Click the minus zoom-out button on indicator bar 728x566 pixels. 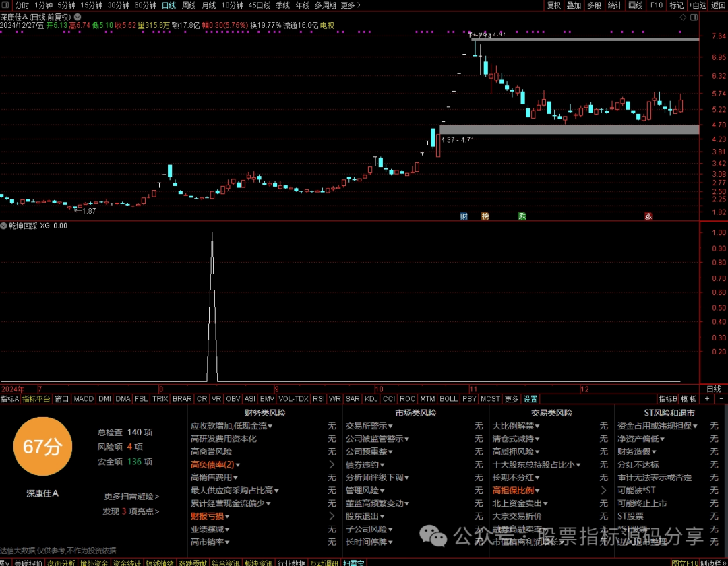[x=721, y=398]
